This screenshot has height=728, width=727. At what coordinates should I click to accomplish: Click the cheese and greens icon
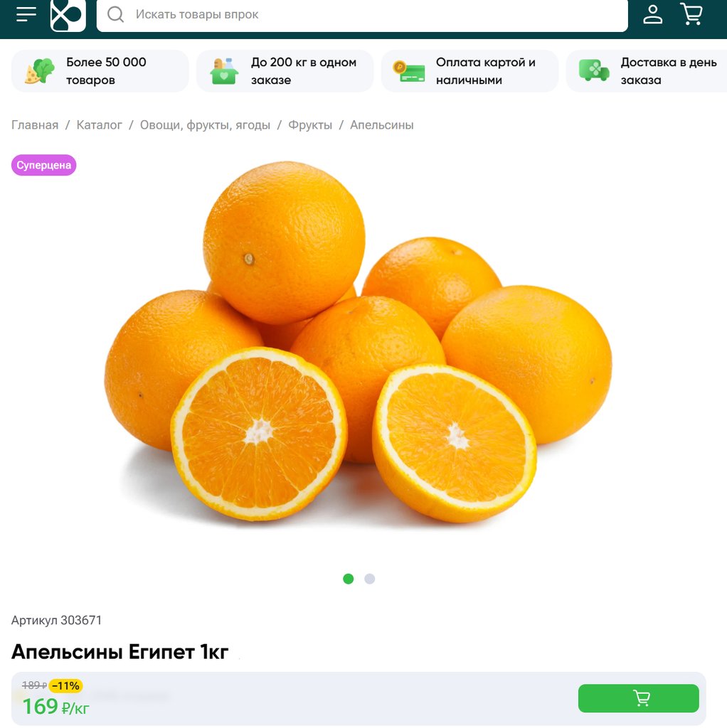point(40,71)
